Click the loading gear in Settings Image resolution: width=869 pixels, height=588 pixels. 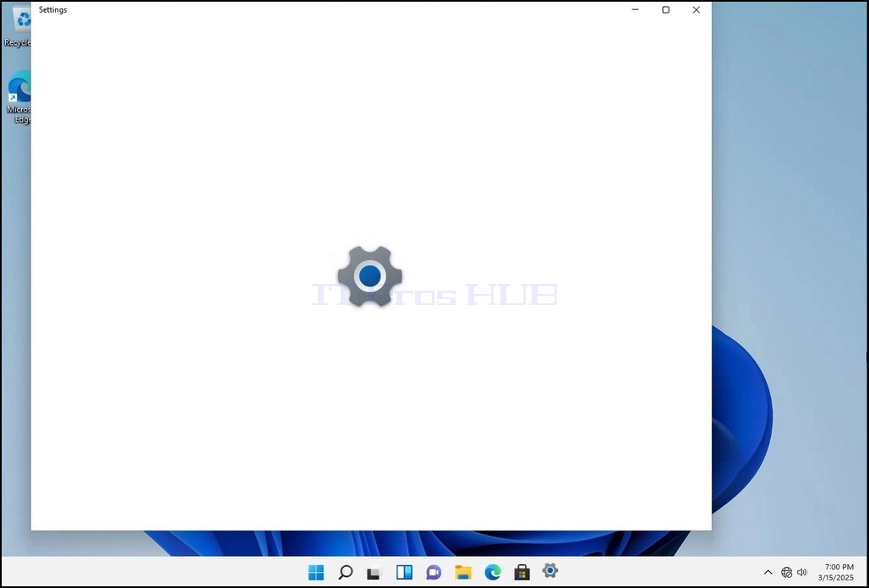pyautogui.click(x=370, y=276)
